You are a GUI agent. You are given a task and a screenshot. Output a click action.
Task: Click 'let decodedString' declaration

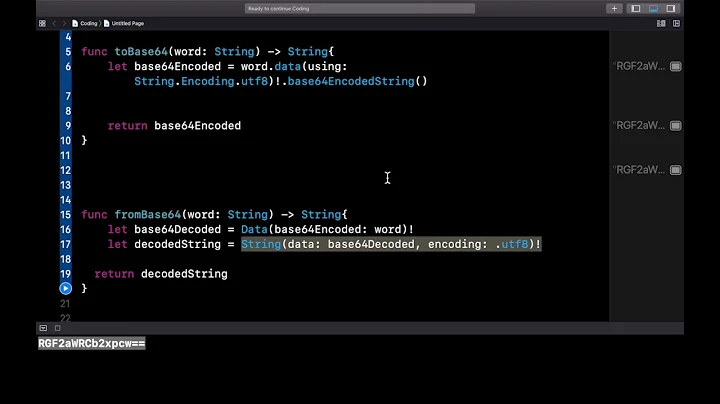(164, 244)
